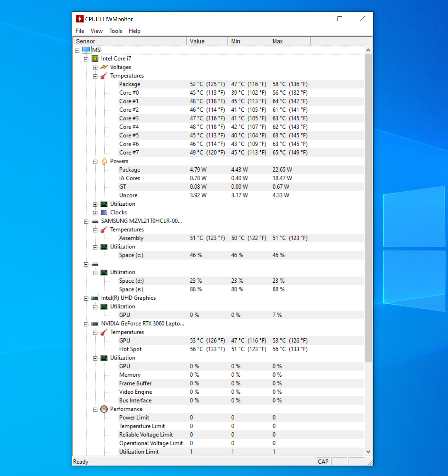This screenshot has height=476, width=448.
Task: Click the utilization icon for unnamed drive
Action: 104,272
